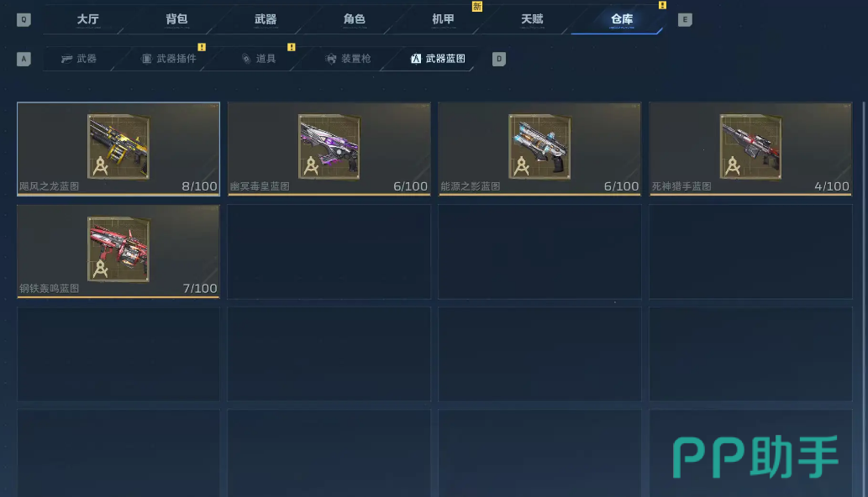Click the A key hint icon
This screenshot has width=868, height=497.
[24, 59]
